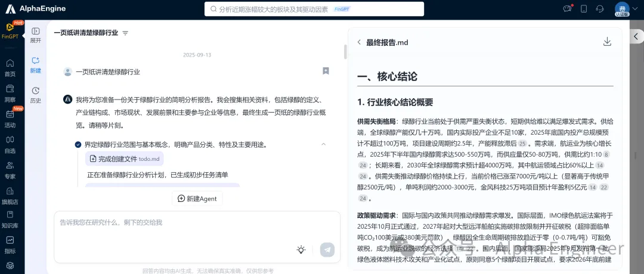Viewport: 644px width, 274px height.
Task: Toggle the 展开 sidebar panel
Action: (x=36, y=35)
